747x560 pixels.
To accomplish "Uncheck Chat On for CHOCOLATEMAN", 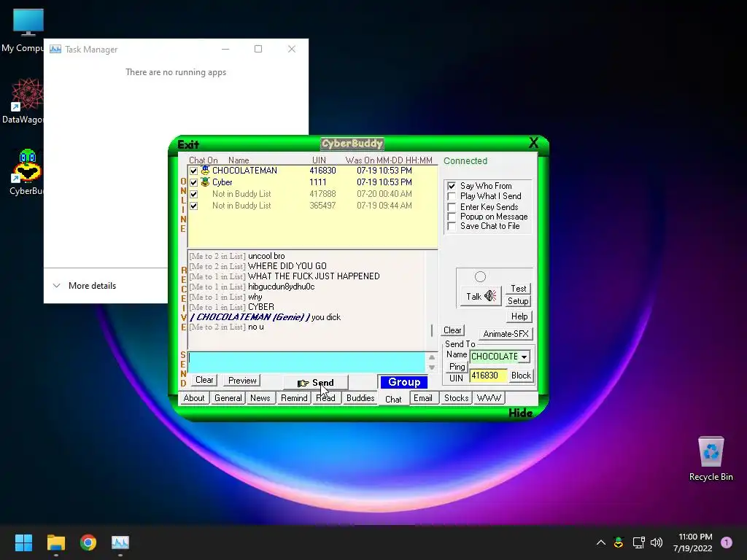I will 193,171.
